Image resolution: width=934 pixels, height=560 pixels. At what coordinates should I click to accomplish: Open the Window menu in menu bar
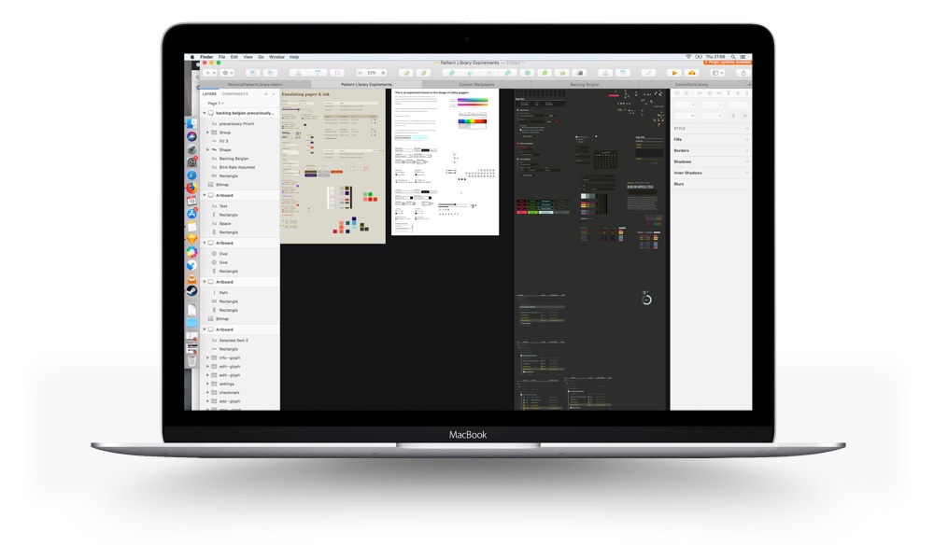click(276, 57)
